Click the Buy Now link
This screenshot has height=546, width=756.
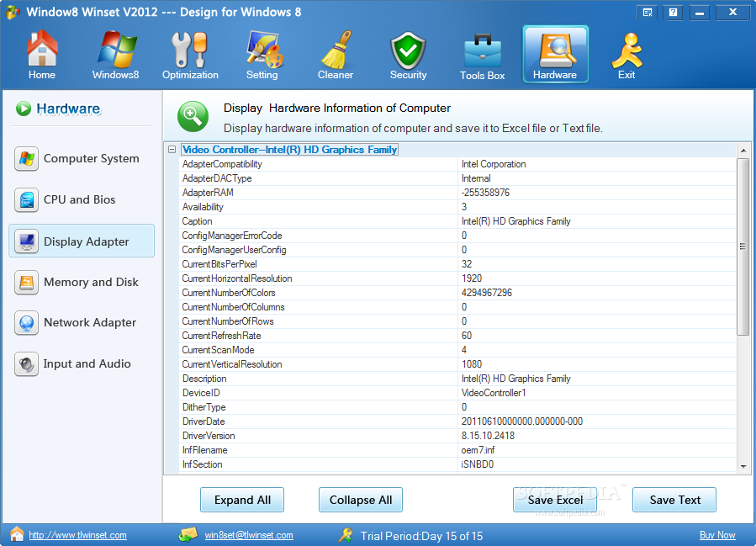pyautogui.click(x=717, y=535)
